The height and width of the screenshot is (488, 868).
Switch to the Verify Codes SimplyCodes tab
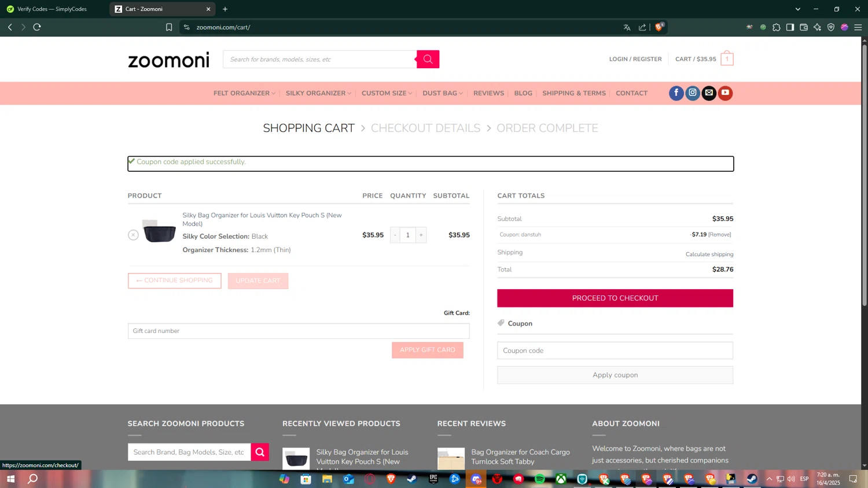(52, 9)
